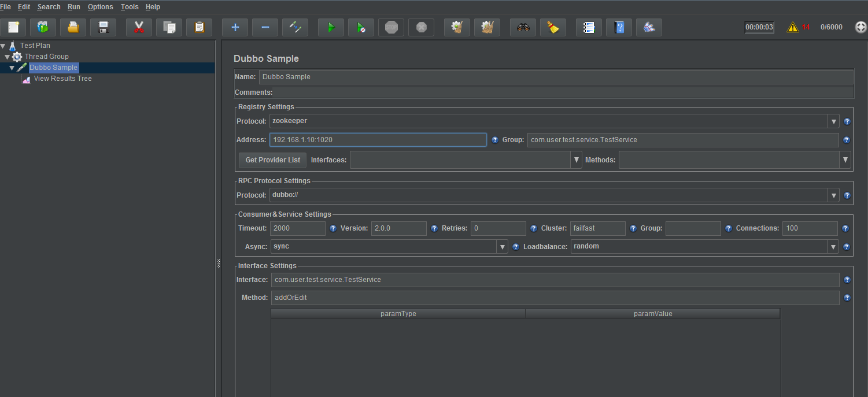Click the remote engines icon at far right

(x=860, y=27)
